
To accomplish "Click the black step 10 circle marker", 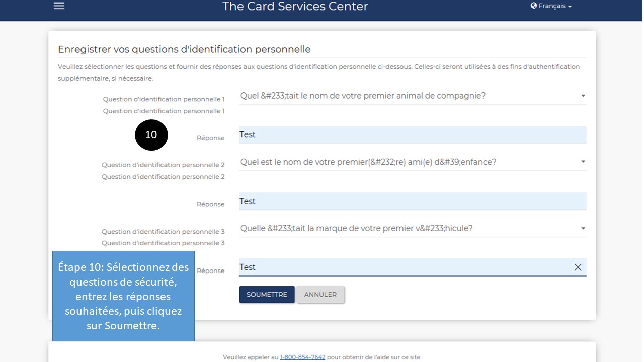I will [151, 135].
